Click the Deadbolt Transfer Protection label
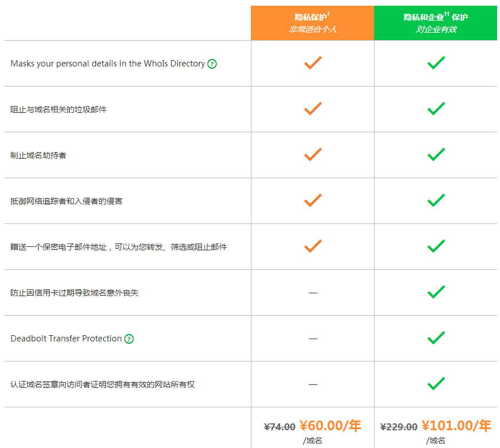 point(66,339)
